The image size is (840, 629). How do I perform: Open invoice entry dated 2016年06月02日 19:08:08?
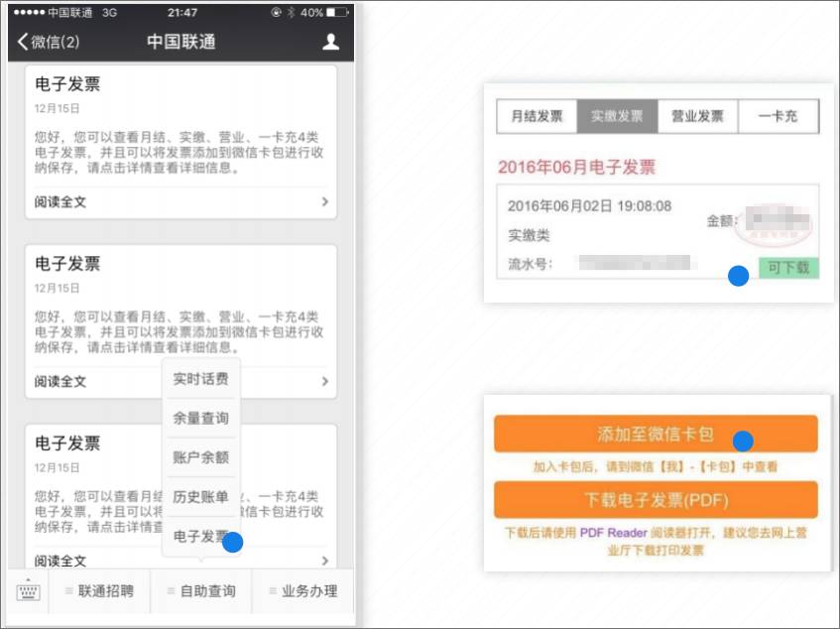pyautogui.click(x=658, y=231)
